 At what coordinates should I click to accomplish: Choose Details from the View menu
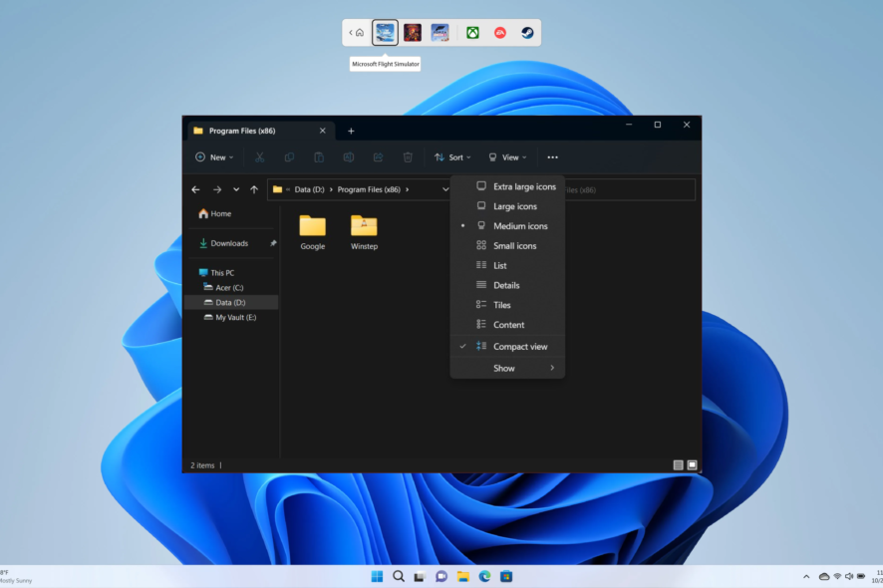coord(505,285)
